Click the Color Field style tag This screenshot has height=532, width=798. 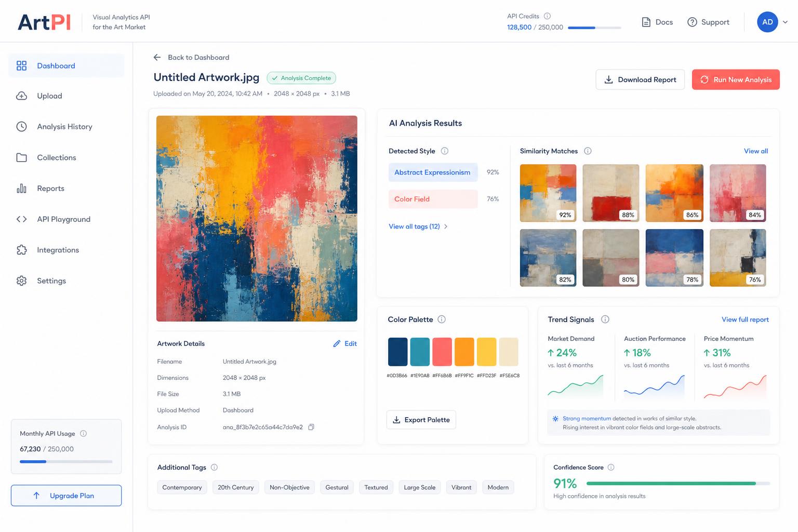point(433,199)
